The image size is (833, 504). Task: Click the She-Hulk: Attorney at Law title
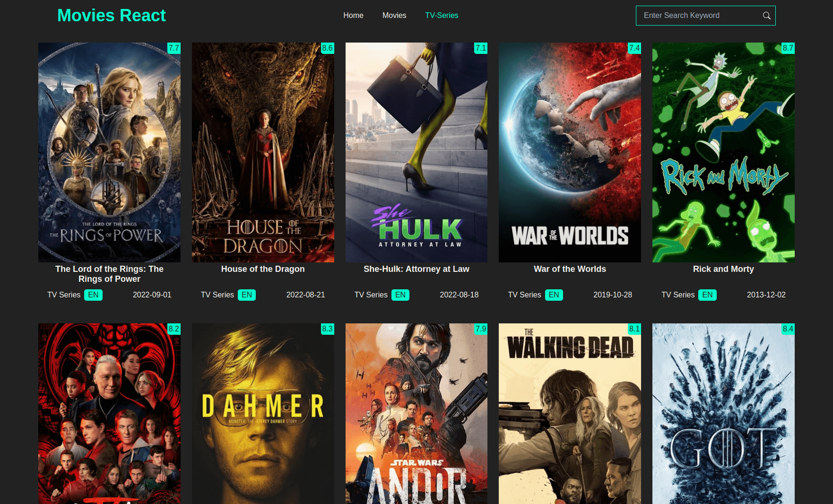[x=416, y=269]
